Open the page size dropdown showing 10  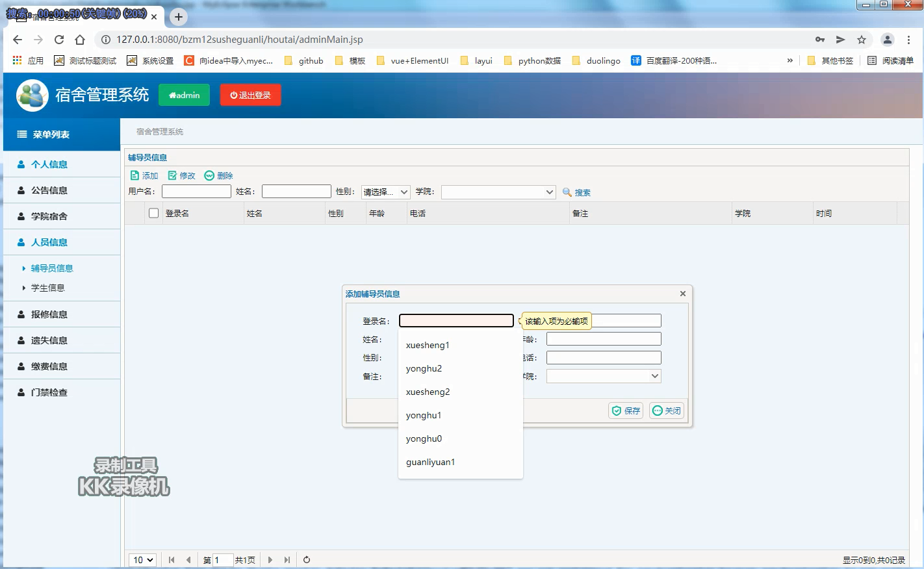tap(142, 560)
